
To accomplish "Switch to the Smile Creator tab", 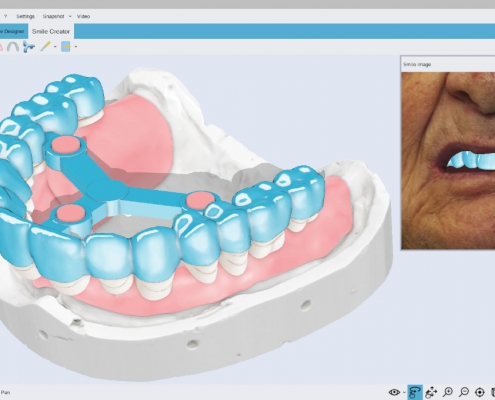I will (51, 31).
